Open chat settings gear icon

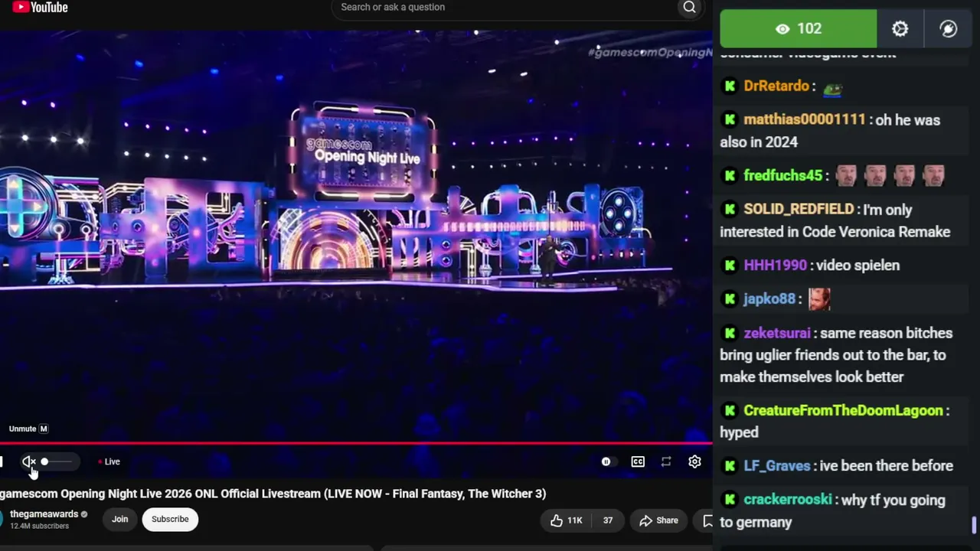[x=900, y=29]
